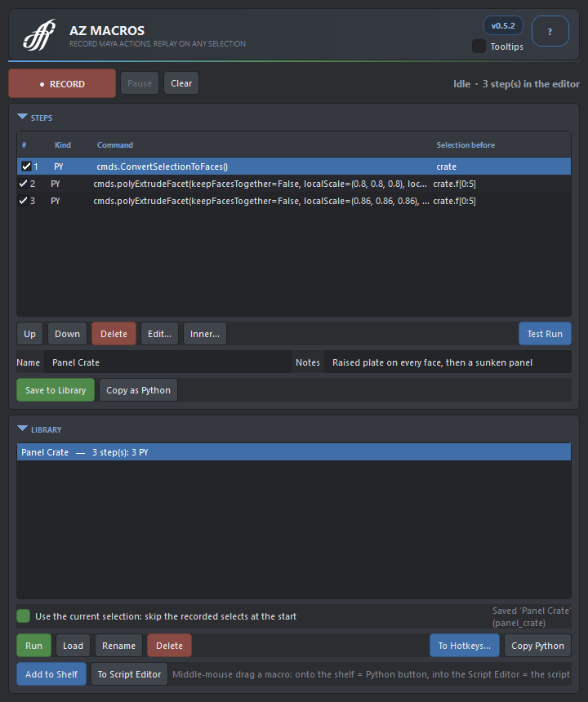This screenshot has height=702, width=588.
Task: Select the localScale 0.8 polyExtrudeFacet step
Action: 294,184
